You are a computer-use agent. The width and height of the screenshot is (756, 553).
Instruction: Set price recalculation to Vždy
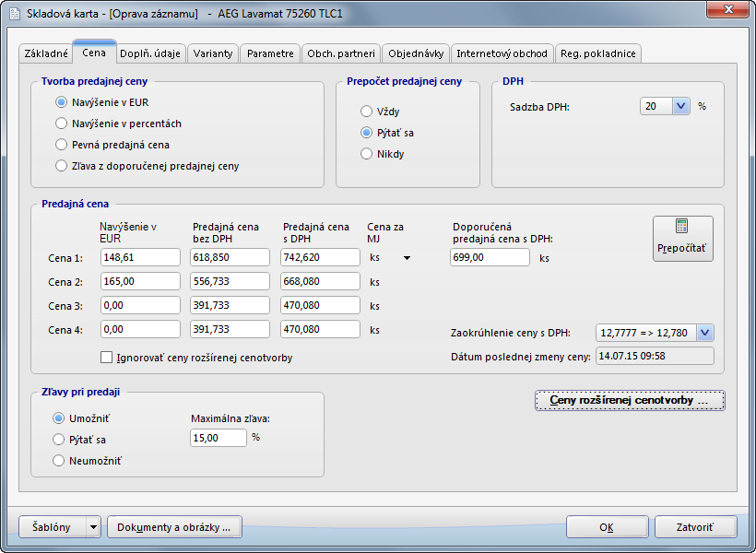point(366,112)
